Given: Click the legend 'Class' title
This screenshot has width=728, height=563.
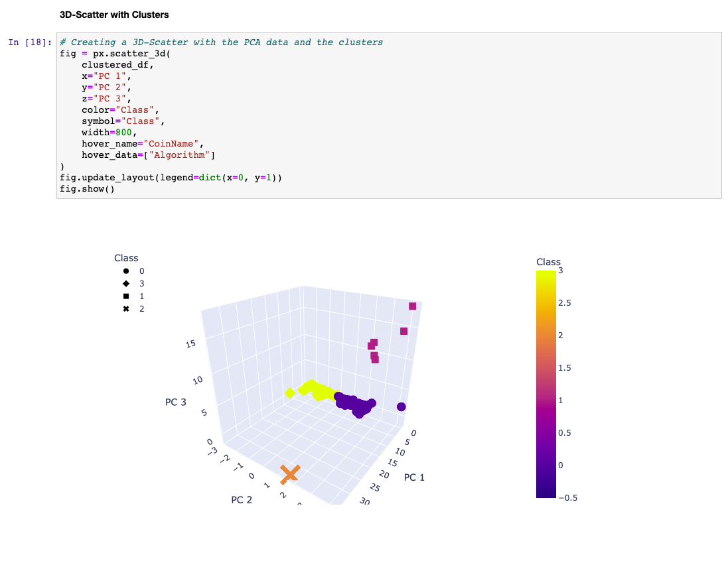Looking at the screenshot, I should (x=126, y=258).
